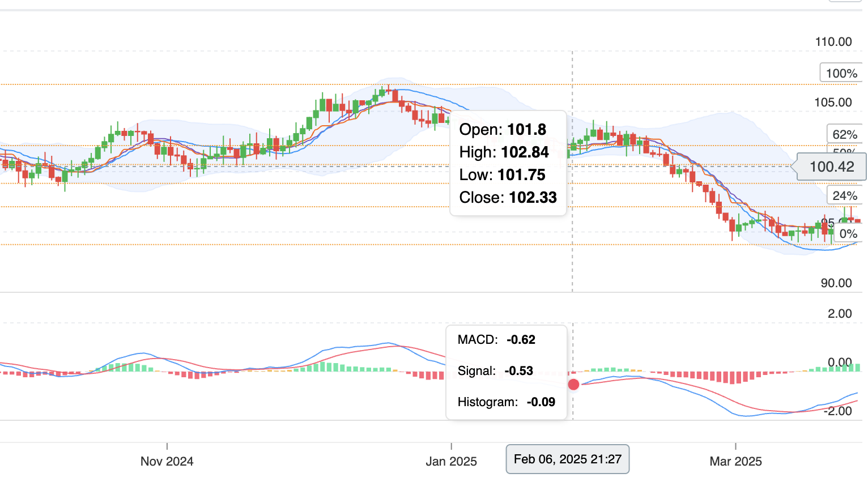Click the 100% Fibonacci level label
Screen dimensions: 868x486
(x=841, y=73)
